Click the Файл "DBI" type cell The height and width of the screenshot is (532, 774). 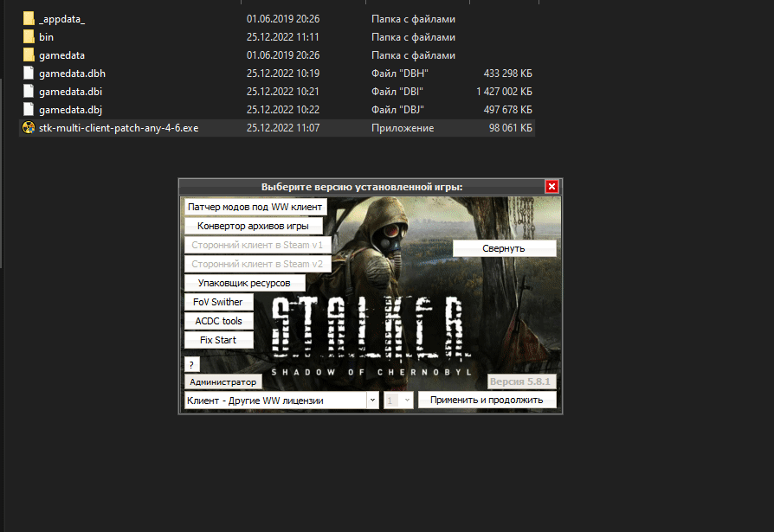click(x=397, y=92)
